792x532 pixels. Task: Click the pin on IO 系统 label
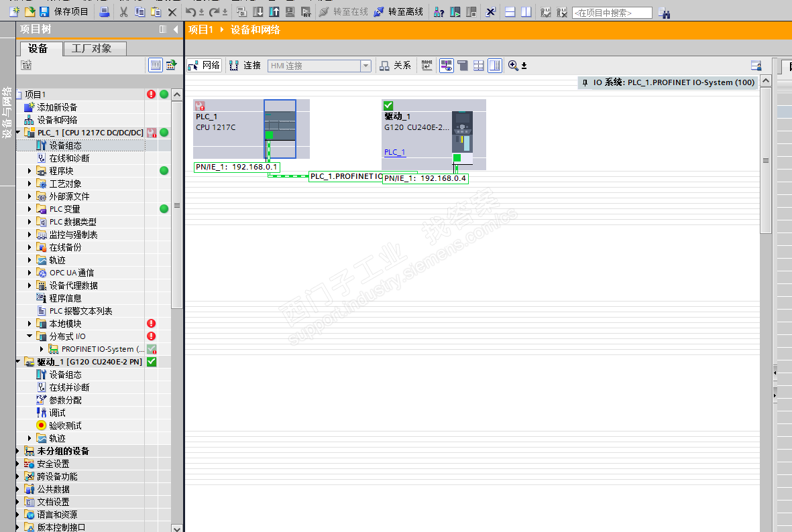(585, 82)
